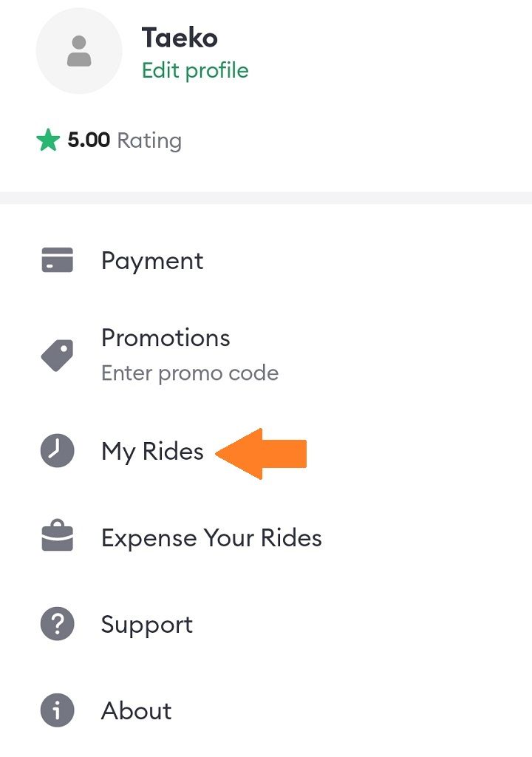Click the My Rides clock icon
Viewport: 532px width, 757px height.
pyautogui.click(x=57, y=451)
